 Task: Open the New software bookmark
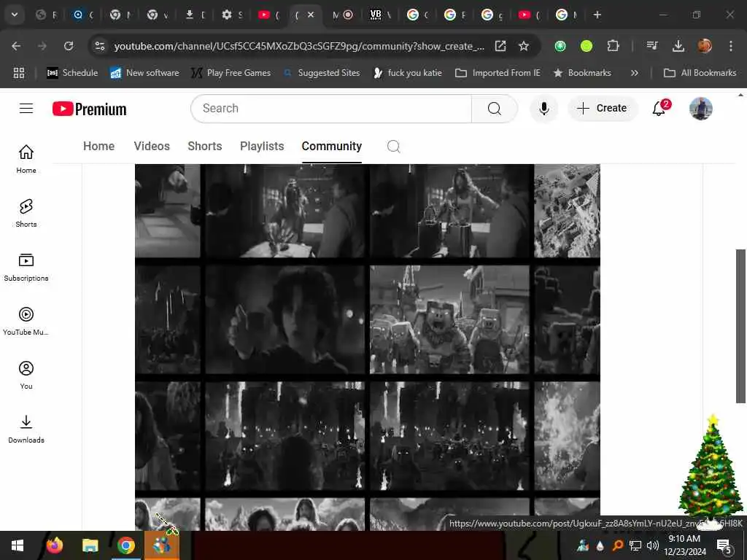pyautogui.click(x=145, y=73)
